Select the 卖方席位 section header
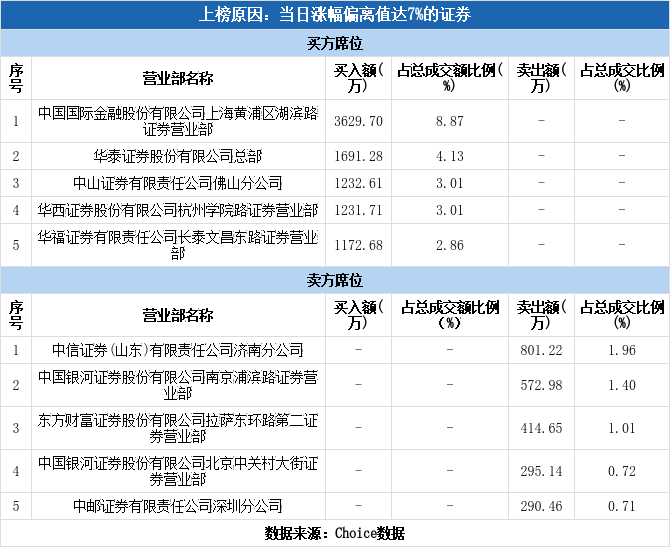This screenshot has width=670, height=547. click(x=335, y=280)
